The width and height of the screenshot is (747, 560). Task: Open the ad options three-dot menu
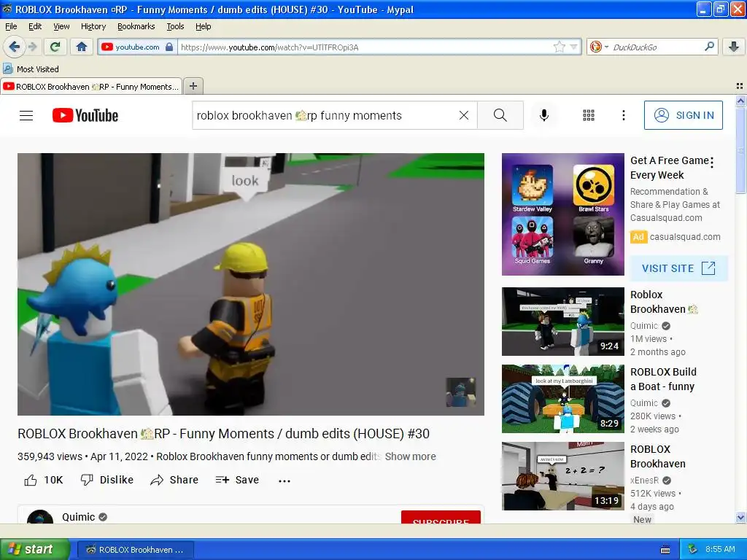tap(712, 163)
